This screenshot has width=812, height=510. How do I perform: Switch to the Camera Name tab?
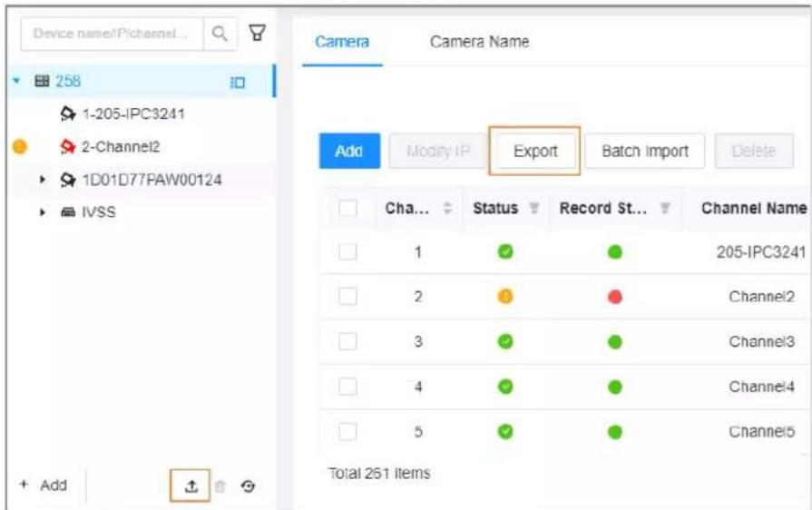[480, 42]
